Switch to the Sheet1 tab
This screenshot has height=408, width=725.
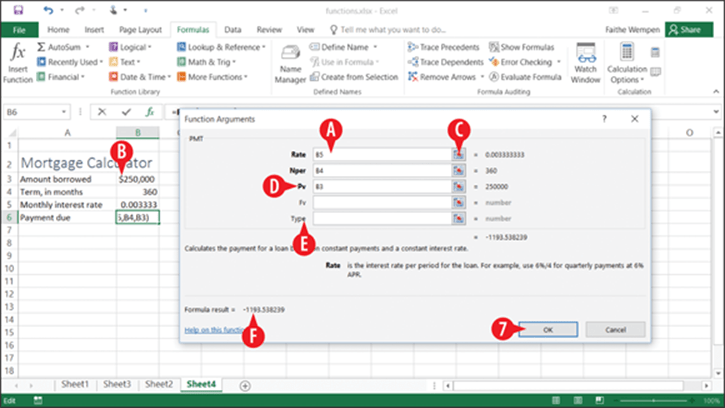coord(75,384)
